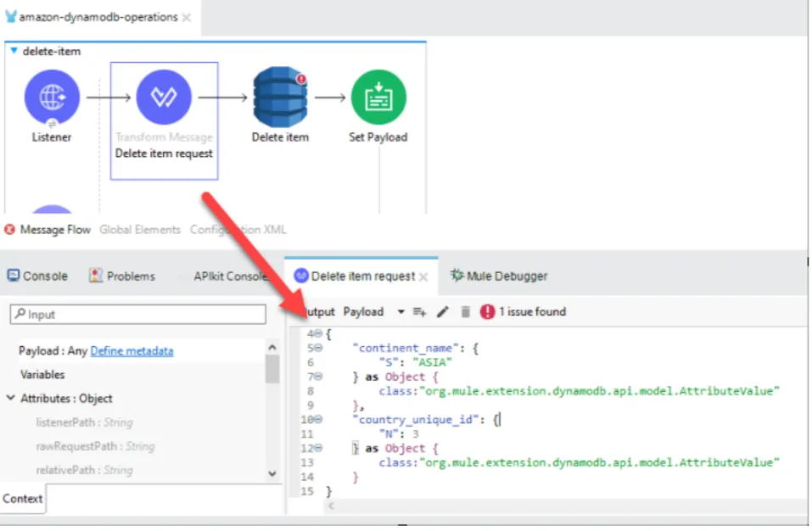This screenshot has width=812, height=531.
Task: Open the Configuration XML view
Action: [238, 230]
